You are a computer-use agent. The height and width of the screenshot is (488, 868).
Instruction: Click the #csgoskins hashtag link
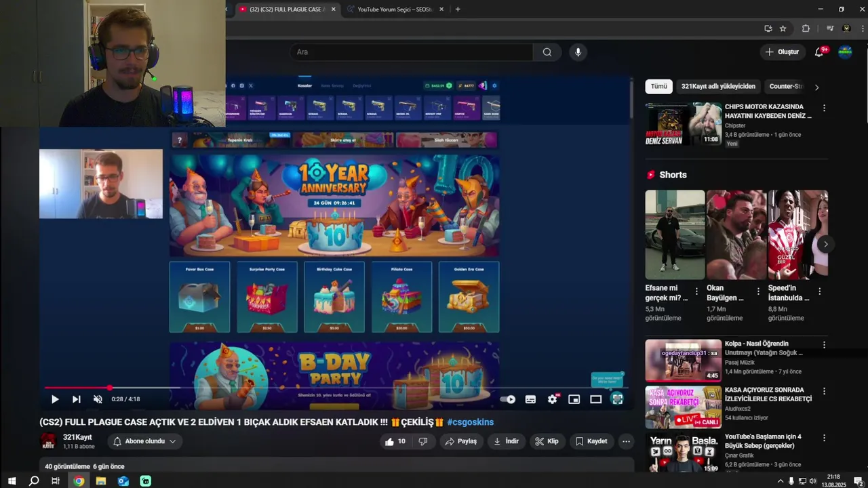(x=470, y=422)
